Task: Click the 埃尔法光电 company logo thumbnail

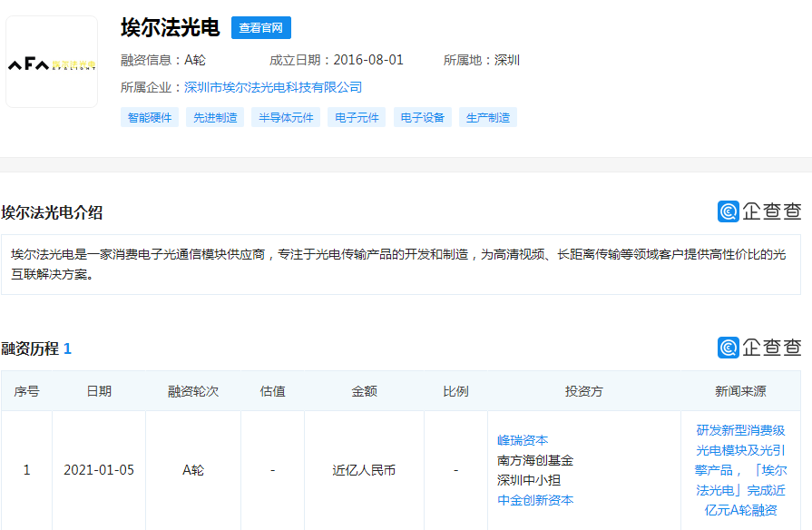Action: pos(52,63)
